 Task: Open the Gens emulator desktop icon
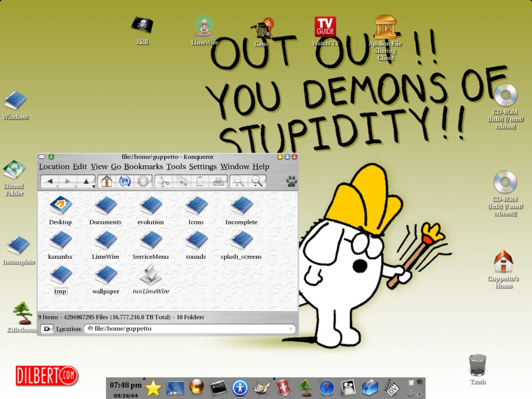(261, 32)
